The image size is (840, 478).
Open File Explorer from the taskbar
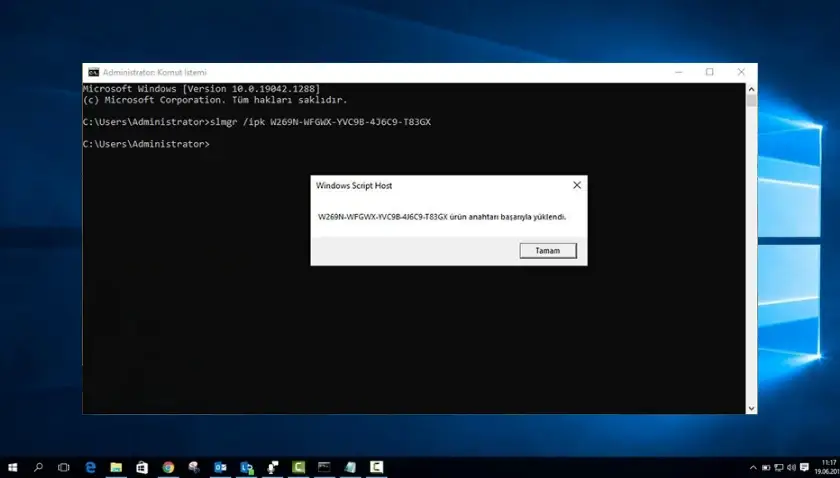point(116,467)
